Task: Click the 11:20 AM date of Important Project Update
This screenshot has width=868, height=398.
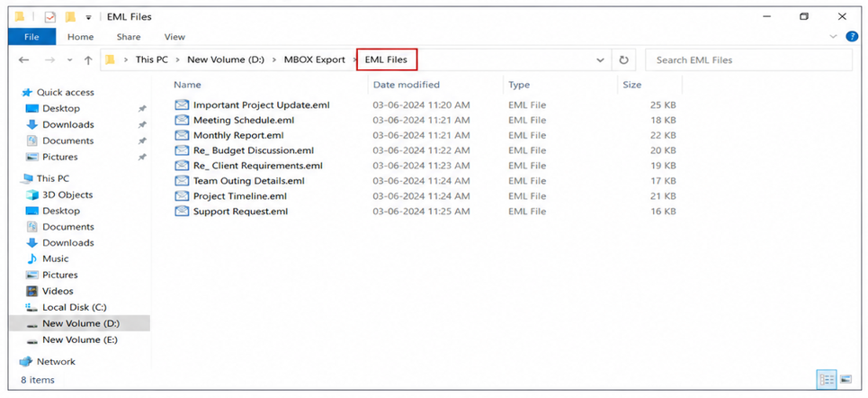Action: point(421,104)
